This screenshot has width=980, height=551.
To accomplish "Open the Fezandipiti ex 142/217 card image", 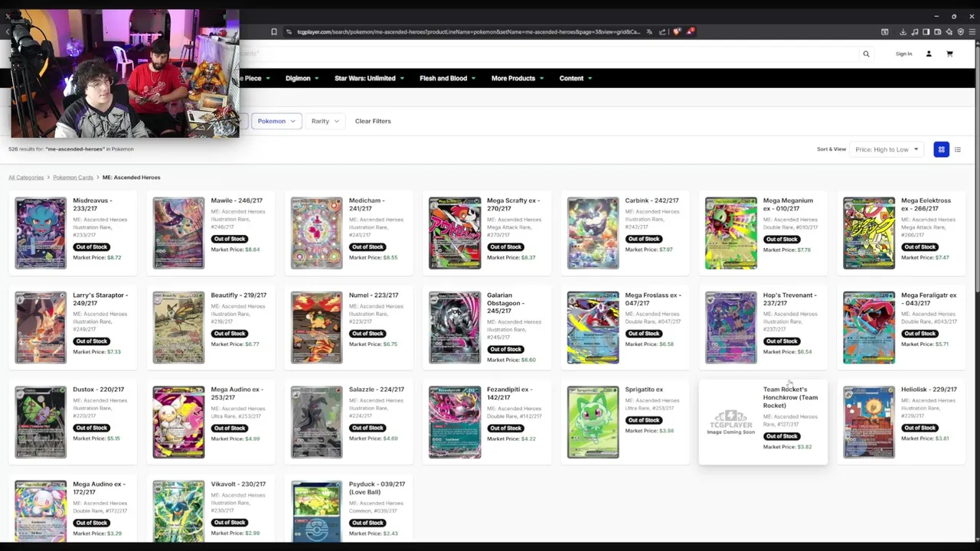I will coord(455,422).
